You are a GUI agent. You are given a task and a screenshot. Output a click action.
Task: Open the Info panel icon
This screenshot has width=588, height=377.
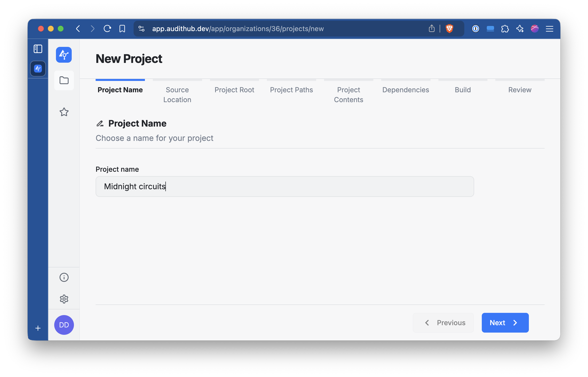click(64, 277)
